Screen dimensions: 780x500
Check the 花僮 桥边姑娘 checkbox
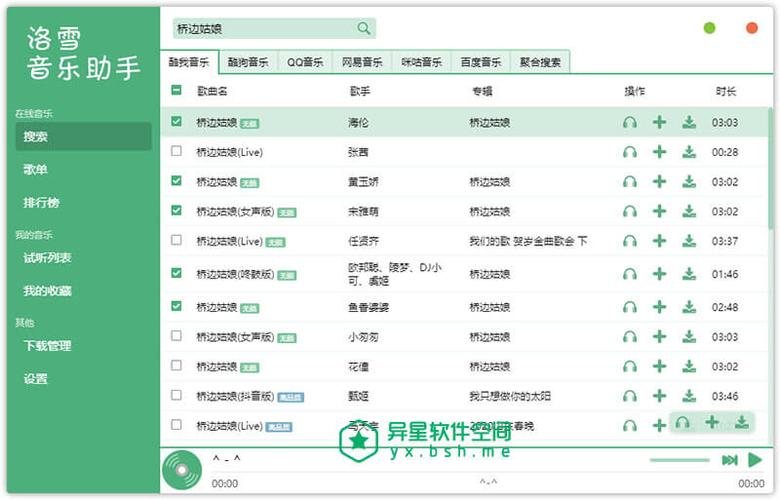point(176,366)
